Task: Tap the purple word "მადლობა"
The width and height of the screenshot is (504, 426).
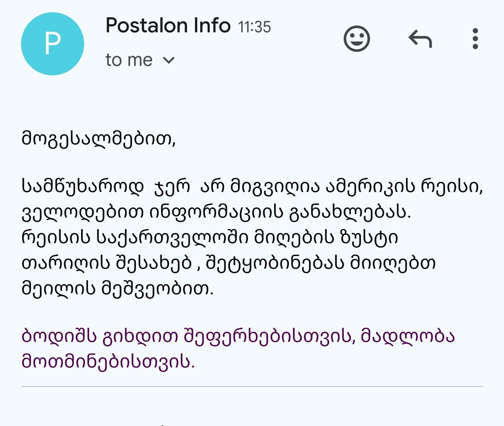Action: 408,336
